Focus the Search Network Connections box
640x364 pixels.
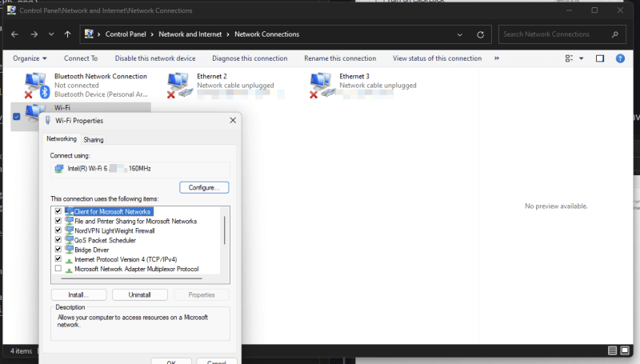562,34
